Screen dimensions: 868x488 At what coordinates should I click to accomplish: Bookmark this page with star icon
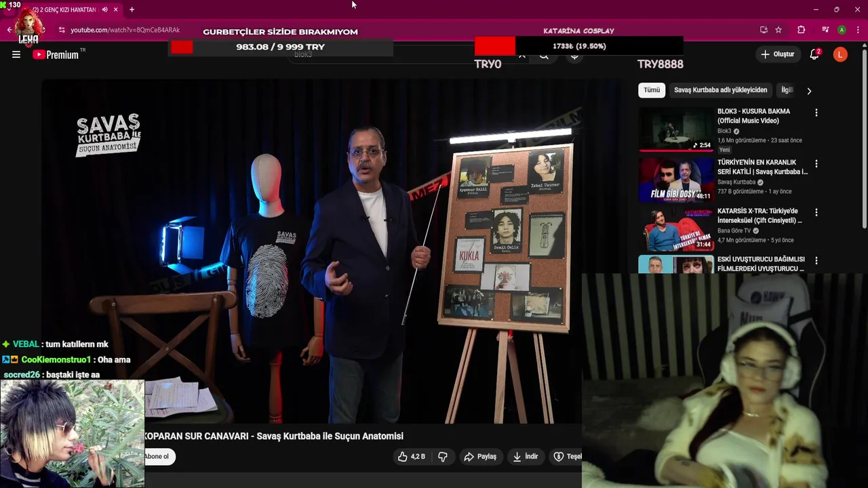[778, 30]
